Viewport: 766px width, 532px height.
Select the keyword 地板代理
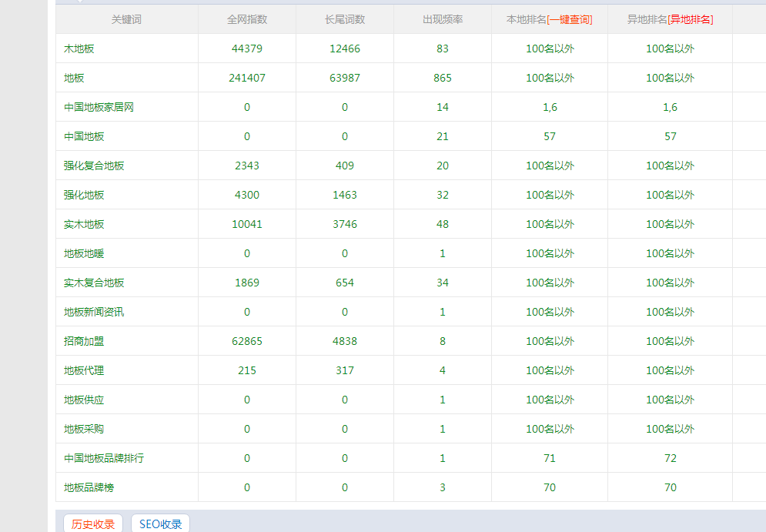pos(84,370)
